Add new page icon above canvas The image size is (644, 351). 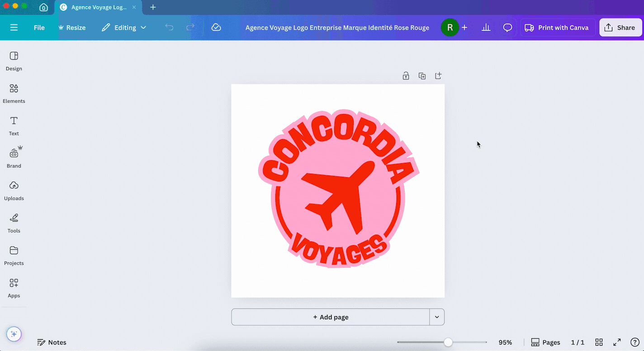click(438, 76)
